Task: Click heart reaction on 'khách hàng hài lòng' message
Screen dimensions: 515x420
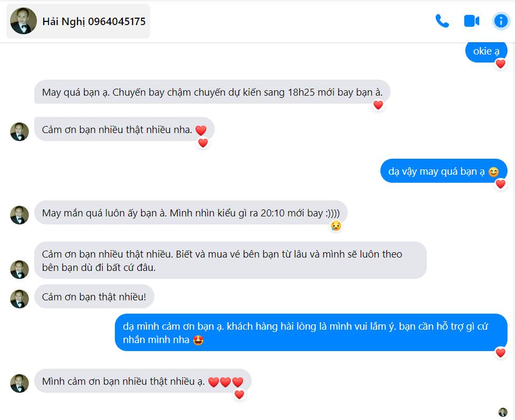Action: [500, 353]
